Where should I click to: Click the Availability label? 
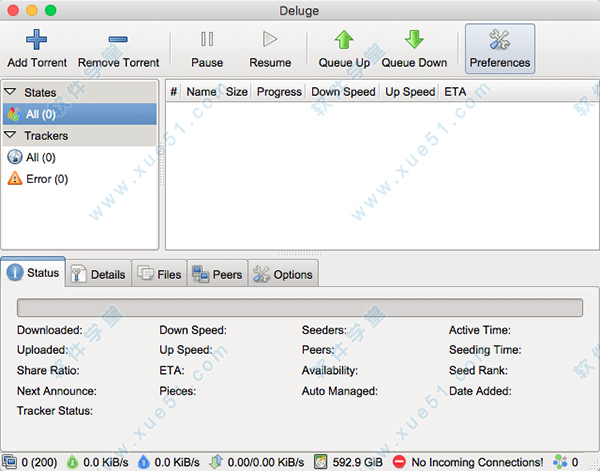coord(329,370)
